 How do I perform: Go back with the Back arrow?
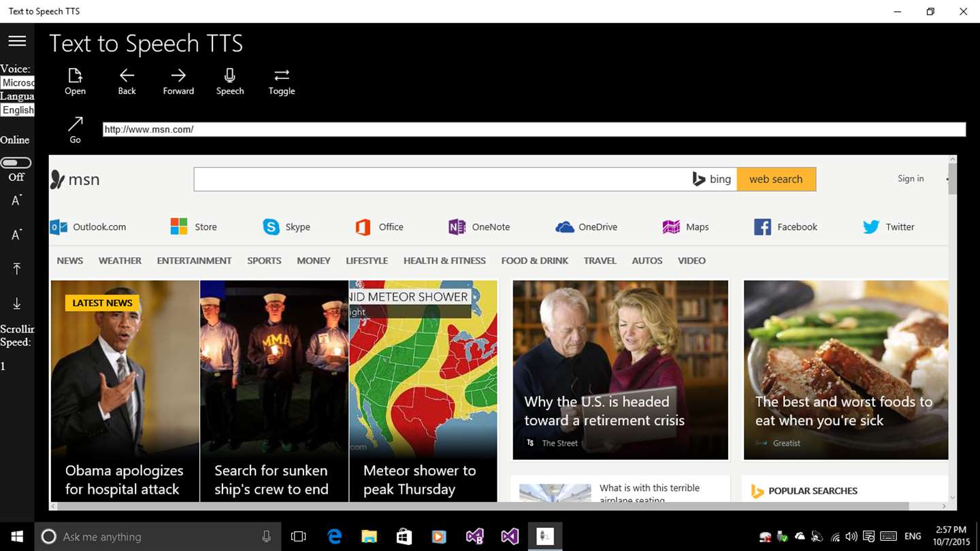click(127, 76)
